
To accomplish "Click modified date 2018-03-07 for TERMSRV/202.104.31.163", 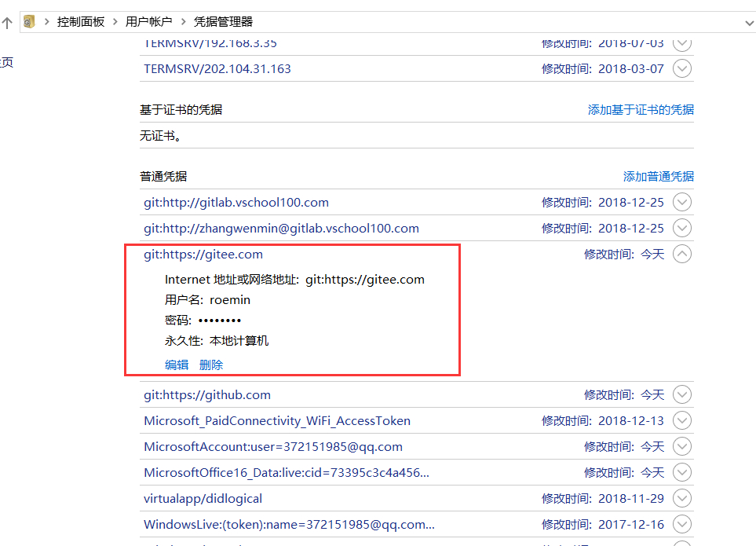I will [630, 69].
